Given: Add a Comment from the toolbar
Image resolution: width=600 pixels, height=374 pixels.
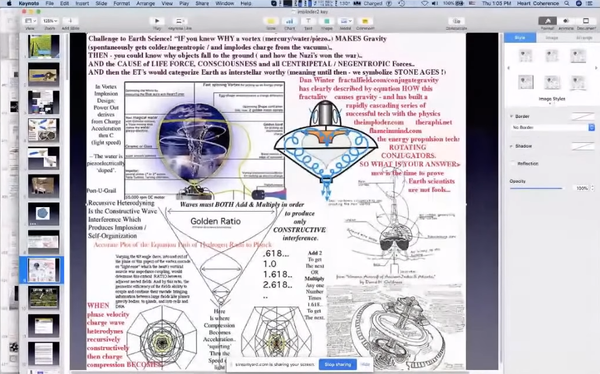Looking at the screenshot, I should pos(365,21).
